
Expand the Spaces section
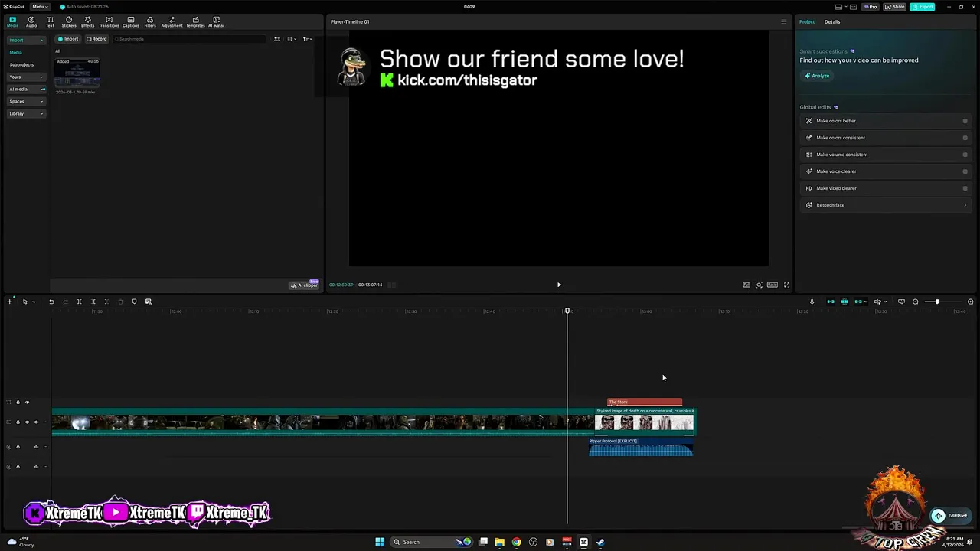[x=27, y=101]
